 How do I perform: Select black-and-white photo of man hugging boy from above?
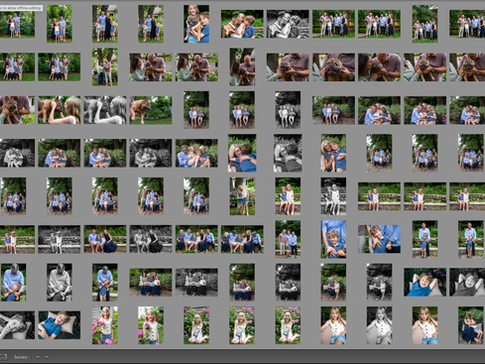tap(59, 282)
